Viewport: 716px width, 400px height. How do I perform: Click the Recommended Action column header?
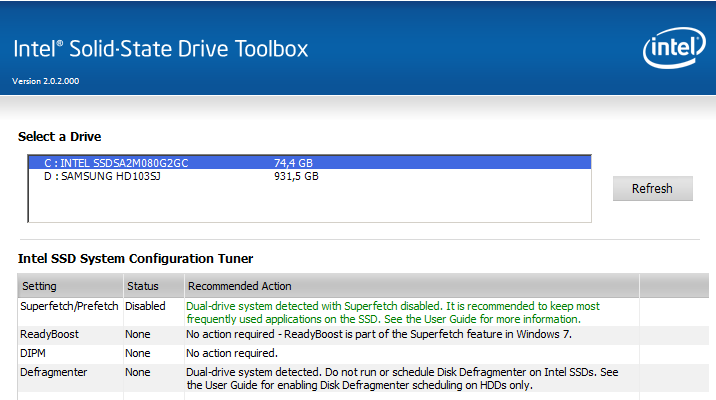(240, 286)
